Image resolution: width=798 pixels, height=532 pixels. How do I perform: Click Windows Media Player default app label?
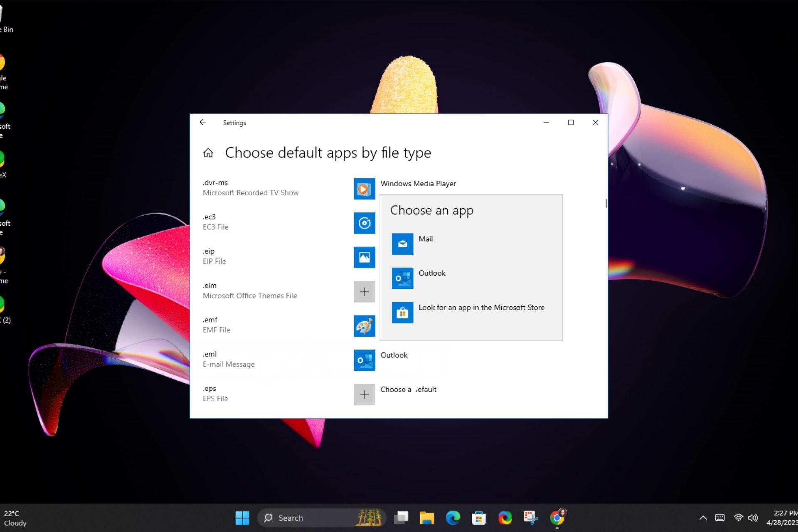(x=418, y=184)
